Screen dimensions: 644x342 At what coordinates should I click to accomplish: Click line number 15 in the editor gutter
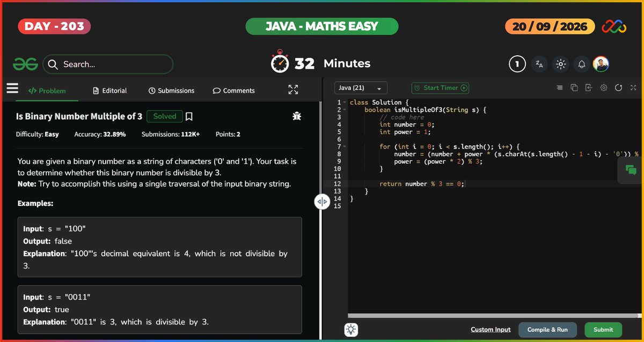pyautogui.click(x=337, y=206)
